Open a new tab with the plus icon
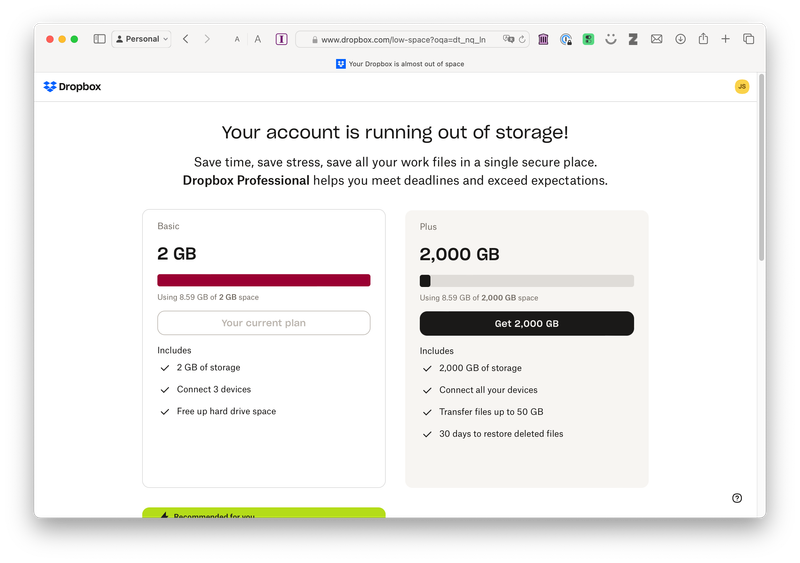Image resolution: width=800 pixels, height=563 pixels. (725, 39)
